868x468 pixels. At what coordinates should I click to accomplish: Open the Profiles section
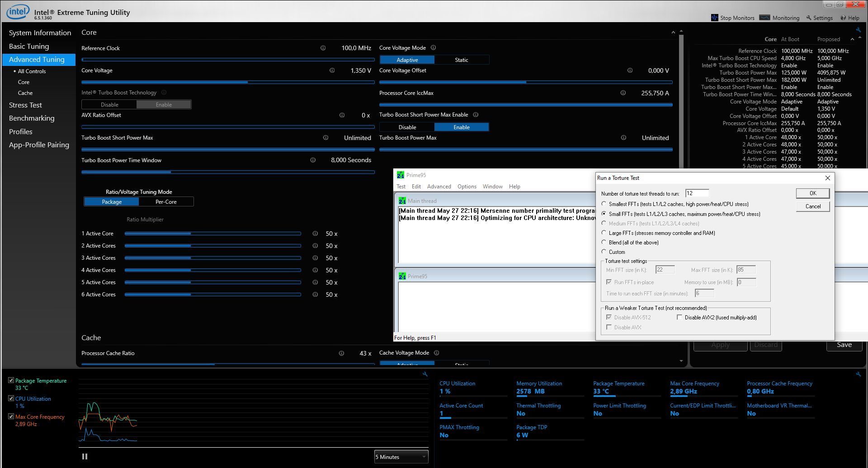(21, 131)
